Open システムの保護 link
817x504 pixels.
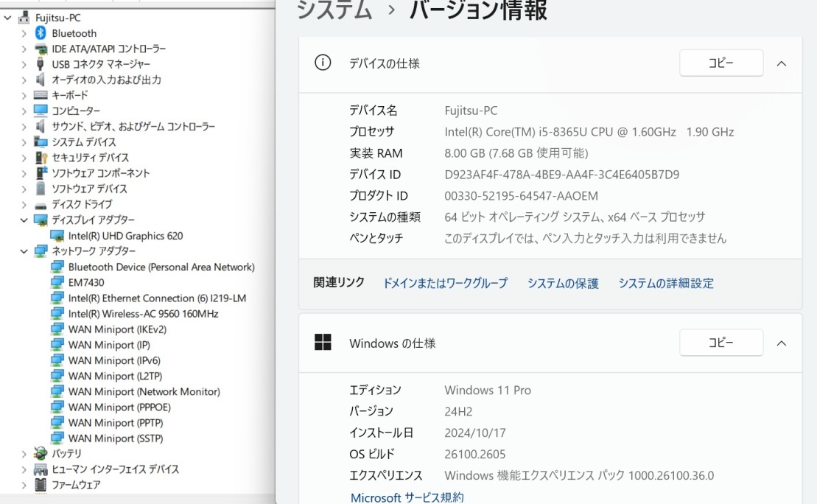563,283
